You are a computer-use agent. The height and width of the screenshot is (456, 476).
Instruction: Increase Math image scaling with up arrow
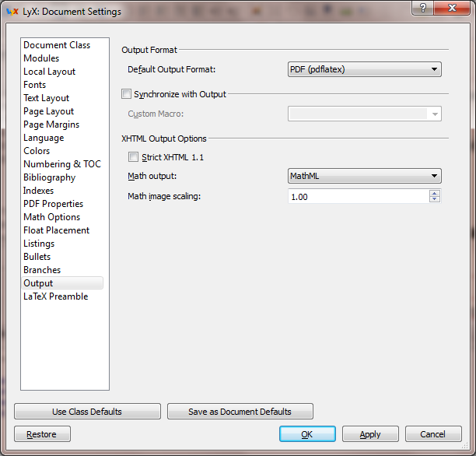coord(434,193)
